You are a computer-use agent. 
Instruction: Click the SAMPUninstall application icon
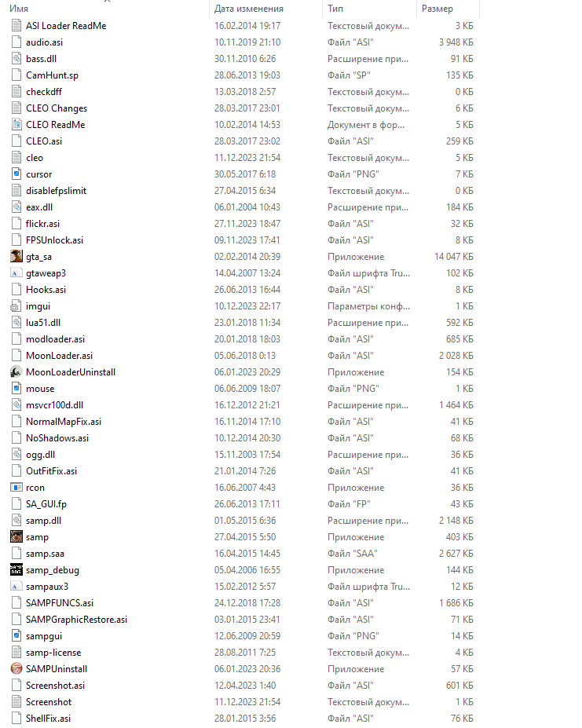click(x=16, y=668)
